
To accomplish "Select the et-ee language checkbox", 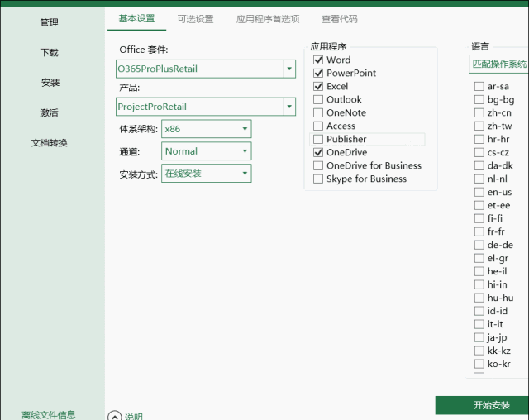I will pos(479,205).
